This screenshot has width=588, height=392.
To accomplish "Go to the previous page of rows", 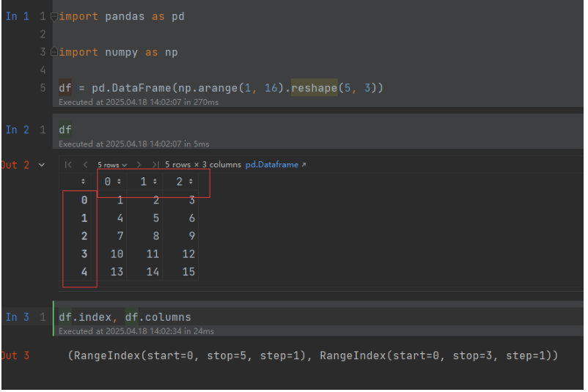I will [85, 165].
